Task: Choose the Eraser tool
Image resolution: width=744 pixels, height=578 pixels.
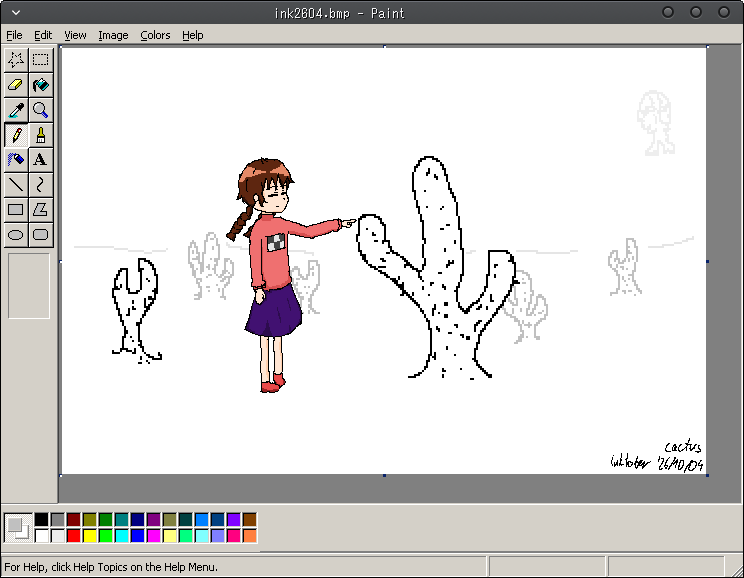Action: [16, 85]
